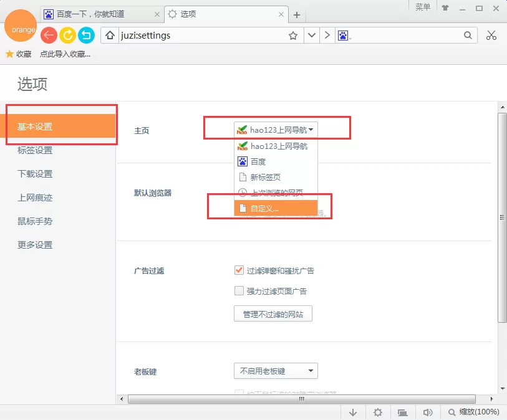Choose 百度 as homepage option
This screenshot has height=420, width=507.
276,161
